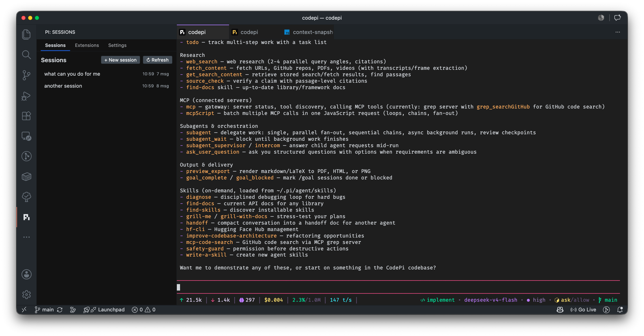Open the Run and Debug view
The height and width of the screenshot is (336, 644).
pos(26,96)
